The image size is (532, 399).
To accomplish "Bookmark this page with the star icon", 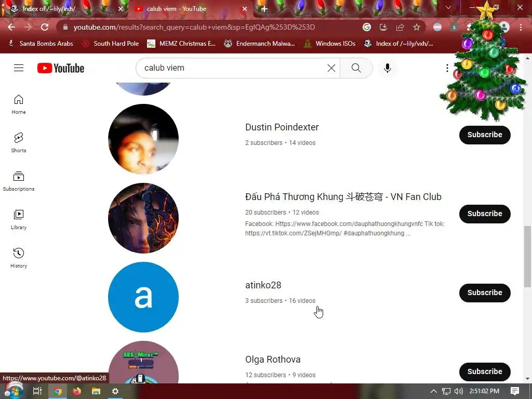I will point(417,27).
